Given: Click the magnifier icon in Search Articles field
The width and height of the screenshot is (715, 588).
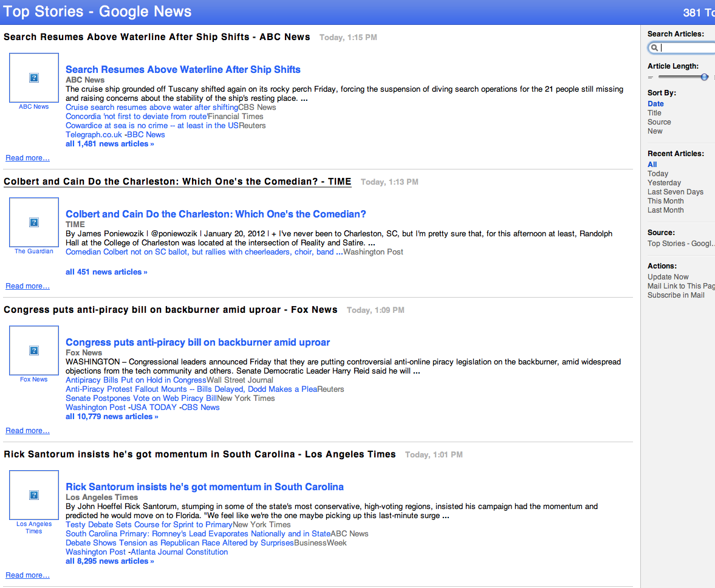Looking at the screenshot, I should pyautogui.click(x=654, y=47).
